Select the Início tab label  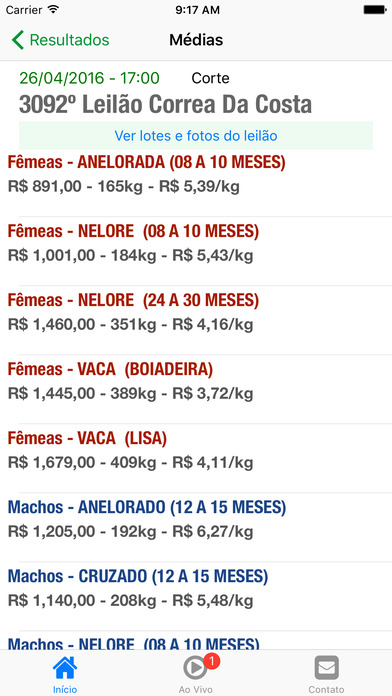tap(65, 690)
